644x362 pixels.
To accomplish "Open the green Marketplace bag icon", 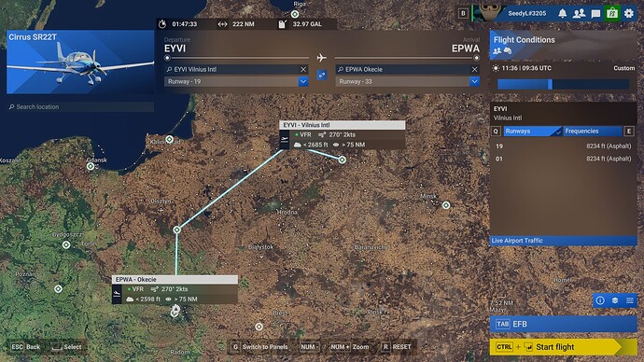I will [x=612, y=13].
